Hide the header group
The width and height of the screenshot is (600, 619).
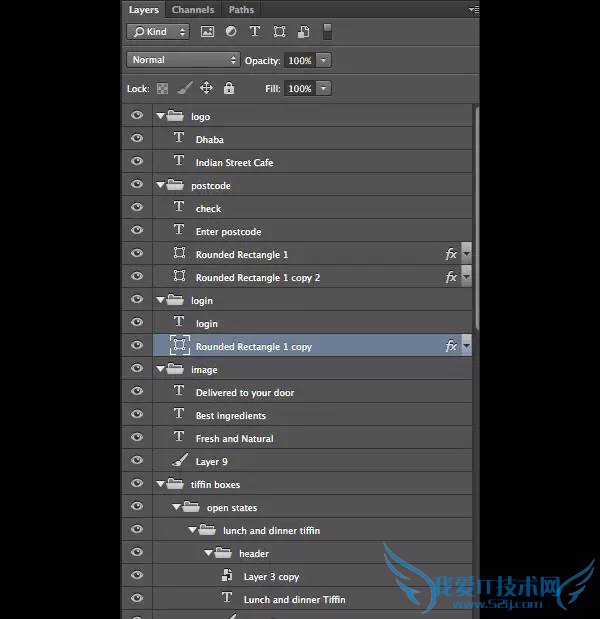137,552
